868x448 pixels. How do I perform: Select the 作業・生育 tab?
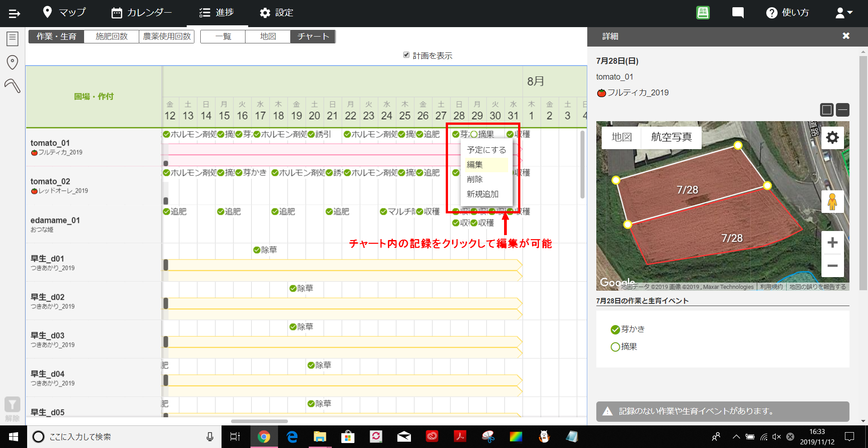57,36
